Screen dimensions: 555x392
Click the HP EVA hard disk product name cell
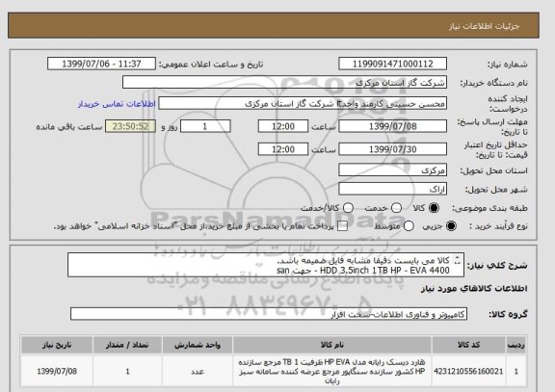coord(332,372)
